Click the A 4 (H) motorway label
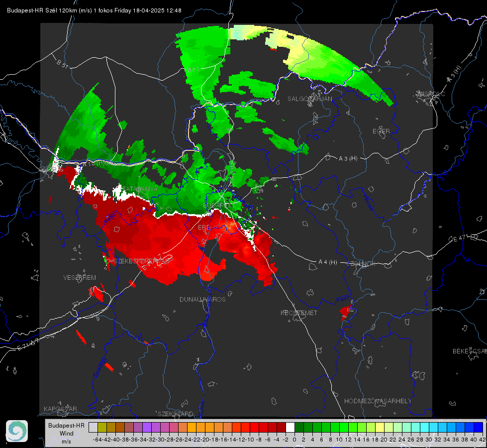The width and height of the screenshot is (487, 448). tap(328, 262)
